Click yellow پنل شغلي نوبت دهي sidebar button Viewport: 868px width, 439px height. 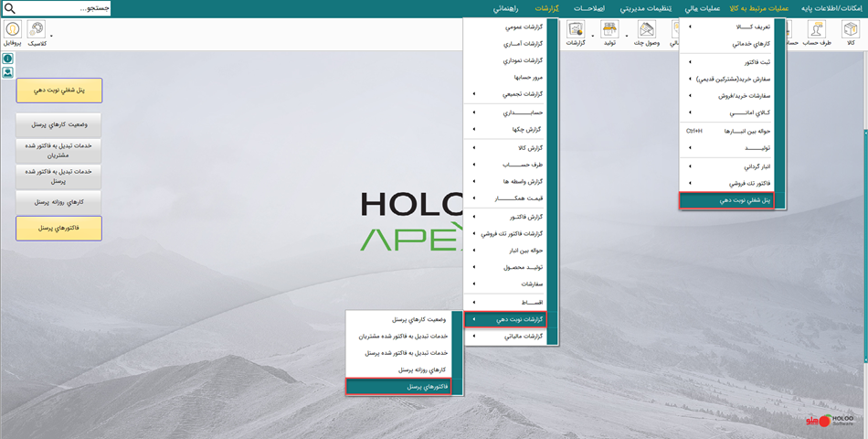click(x=58, y=91)
